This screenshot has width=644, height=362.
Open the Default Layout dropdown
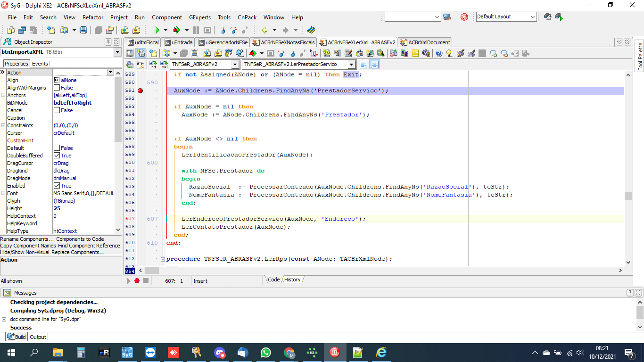[506, 16]
